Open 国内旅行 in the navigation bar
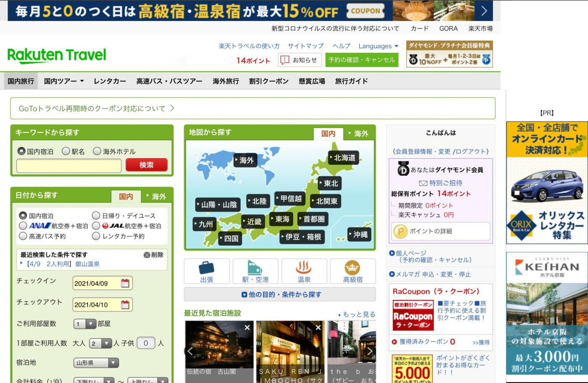 pos(21,81)
